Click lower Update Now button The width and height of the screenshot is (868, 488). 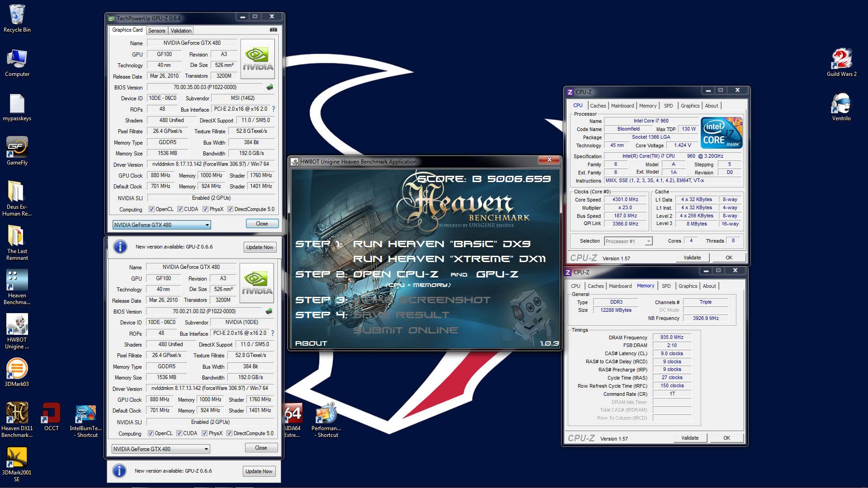(259, 471)
